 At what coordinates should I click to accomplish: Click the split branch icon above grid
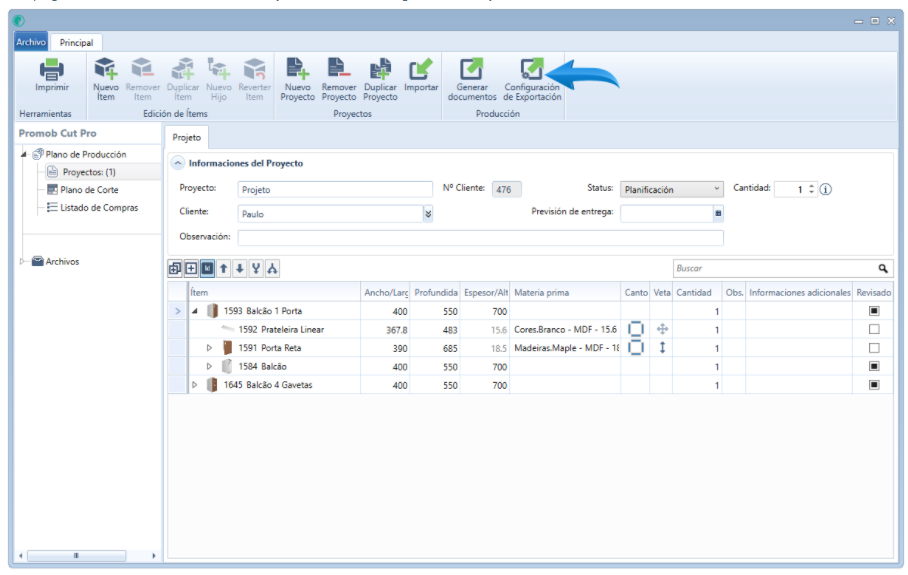[272, 268]
